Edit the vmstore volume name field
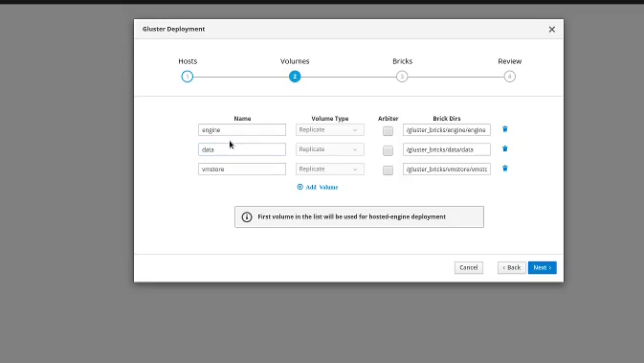The height and width of the screenshot is (363, 644). pos(242,169)
